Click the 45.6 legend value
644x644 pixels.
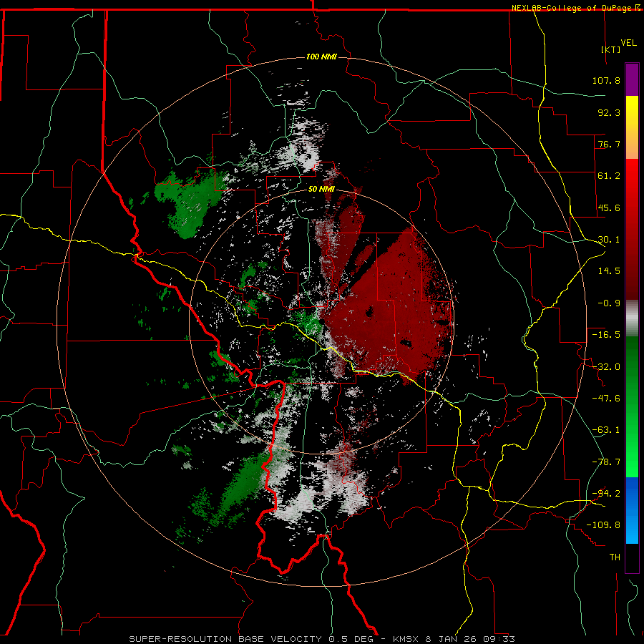click(609, 208)
